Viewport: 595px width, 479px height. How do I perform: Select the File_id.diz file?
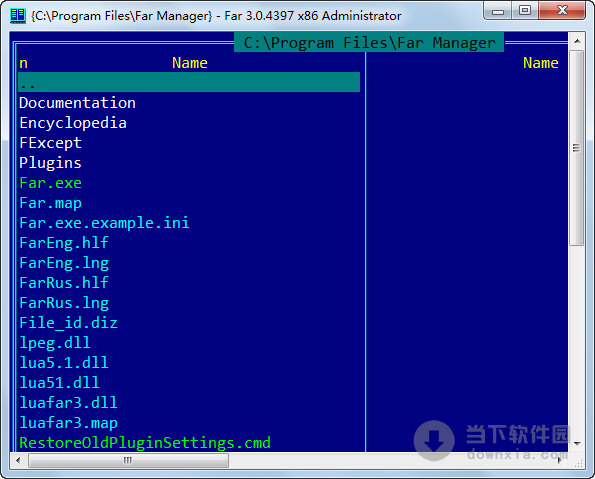(68, 323)
